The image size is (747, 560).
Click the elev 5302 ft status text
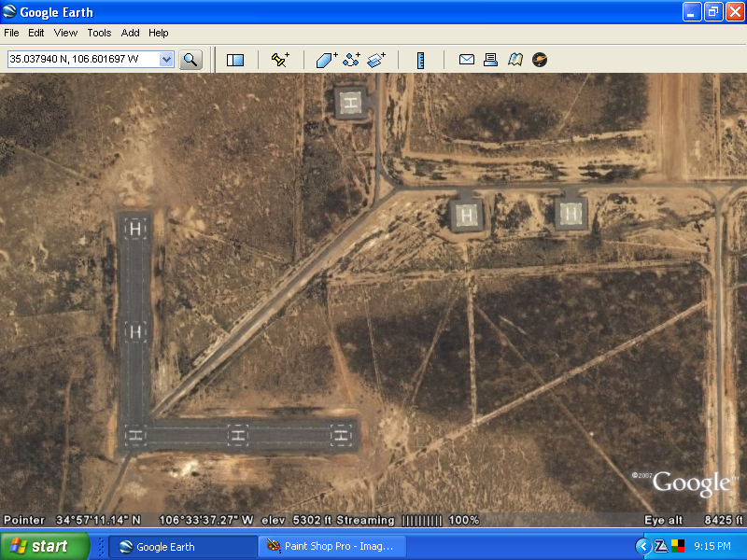(296, 520)
